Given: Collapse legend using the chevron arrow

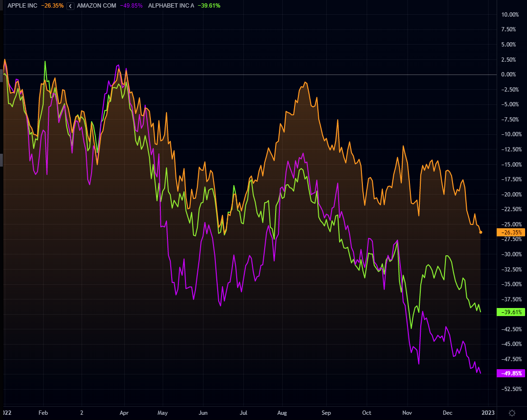Looking at the screenshot, I should tap(70, 6).
